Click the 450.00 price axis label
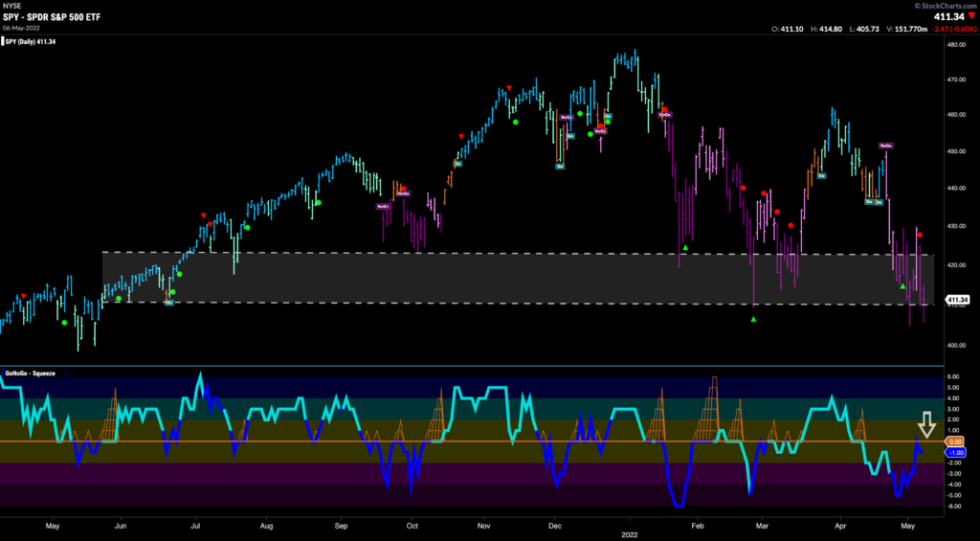The image size is (980, 541). (956, 150)
